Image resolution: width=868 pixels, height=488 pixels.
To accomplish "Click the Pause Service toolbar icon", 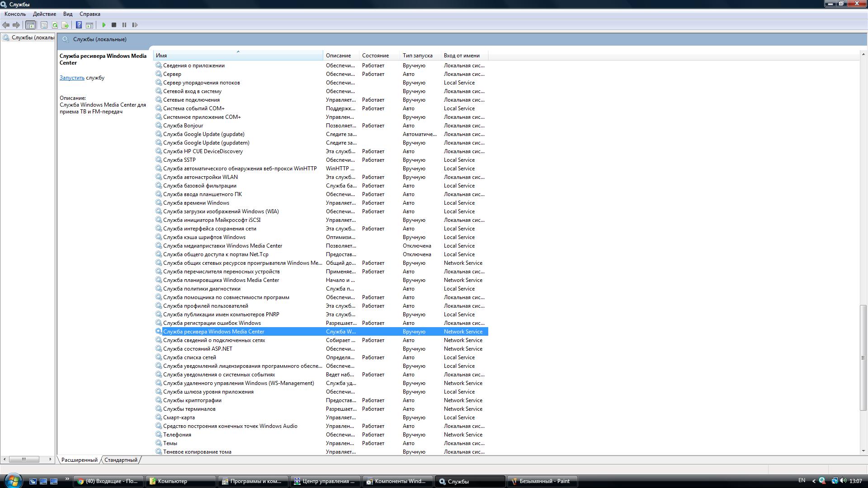I will (124, 25).
